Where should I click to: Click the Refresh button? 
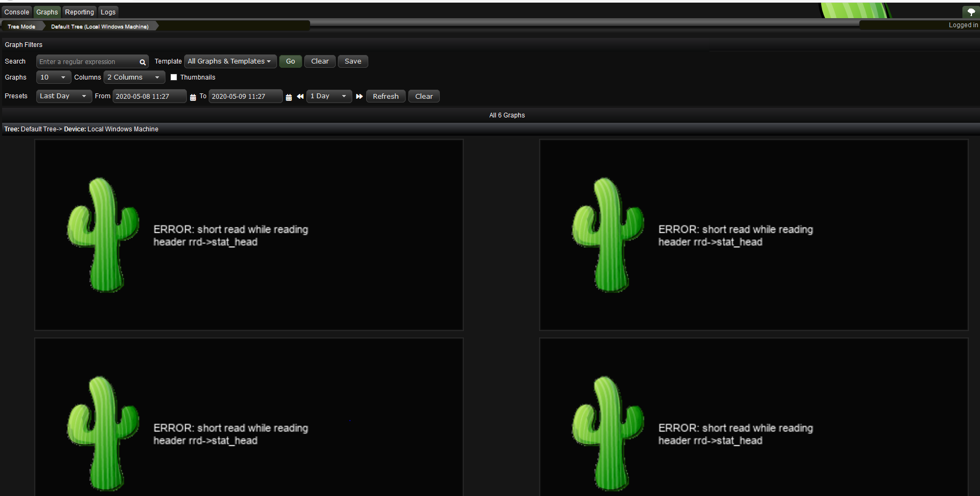386,97
